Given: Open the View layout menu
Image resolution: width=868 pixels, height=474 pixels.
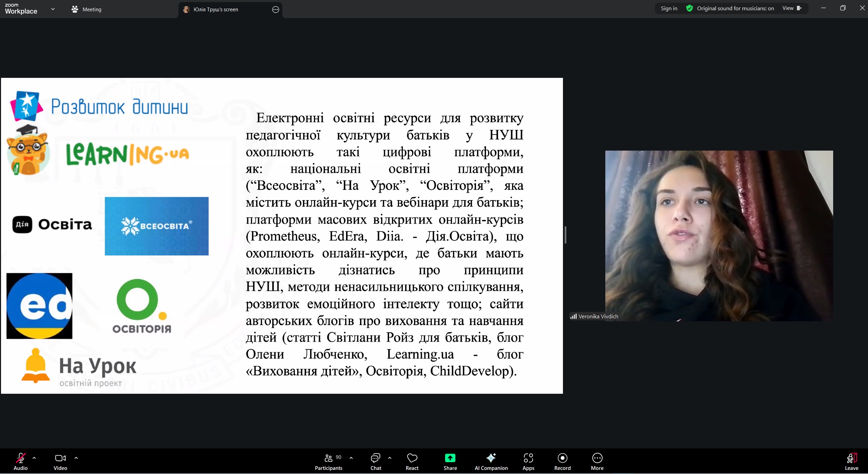Looking at the screenshot, I should 791,9.
